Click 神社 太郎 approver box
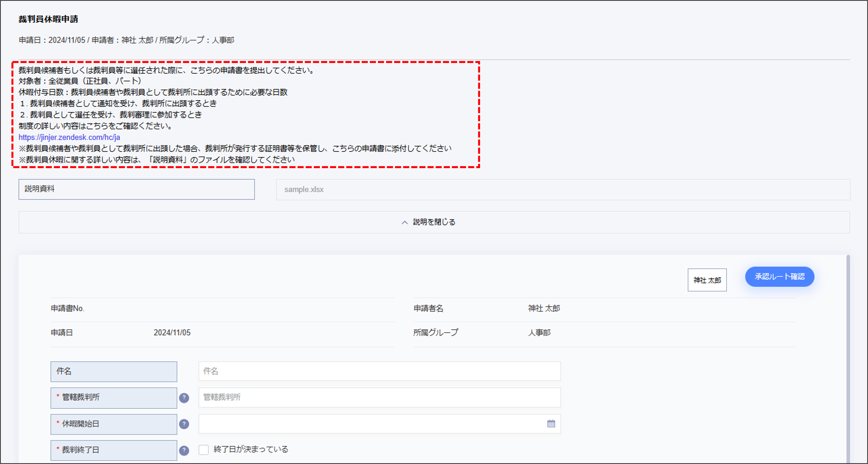 (707, 280)
